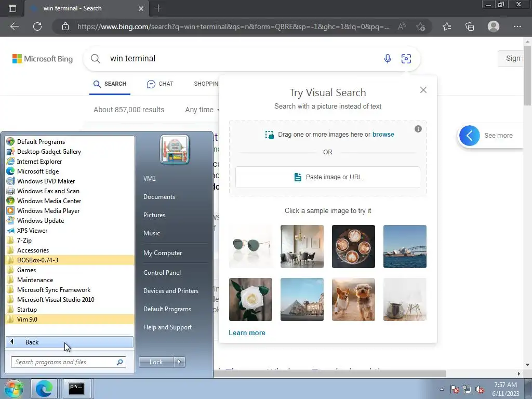This screenshot has width=532, height=399.
Task: Expand the Maintenance folder
Action: [x=70, y=280]
